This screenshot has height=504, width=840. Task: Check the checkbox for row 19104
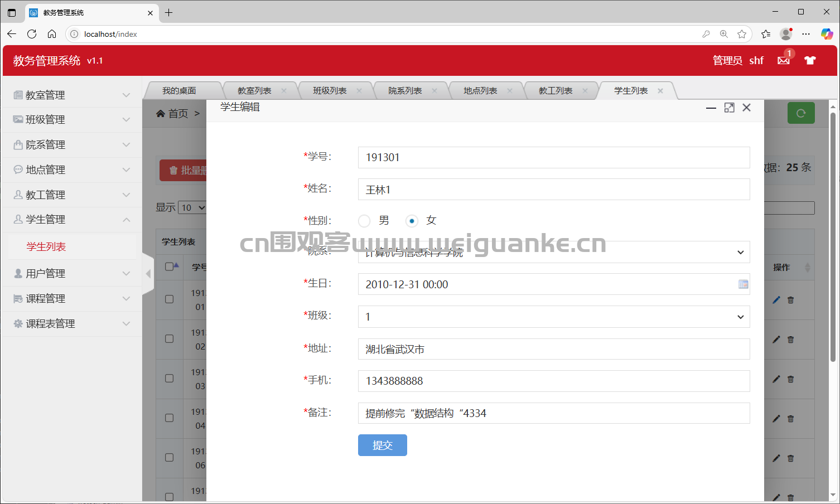tap(169, 418)
